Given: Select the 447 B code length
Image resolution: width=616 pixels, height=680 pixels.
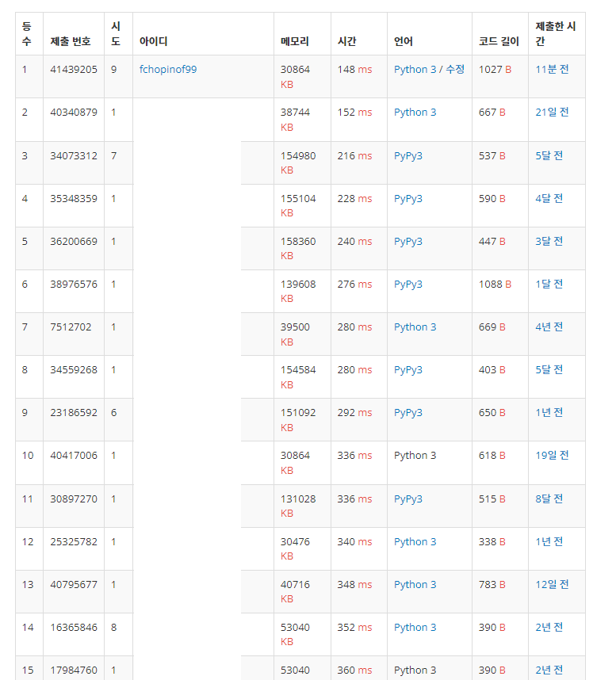Looking at the screenshot, I should pos(492,242).
